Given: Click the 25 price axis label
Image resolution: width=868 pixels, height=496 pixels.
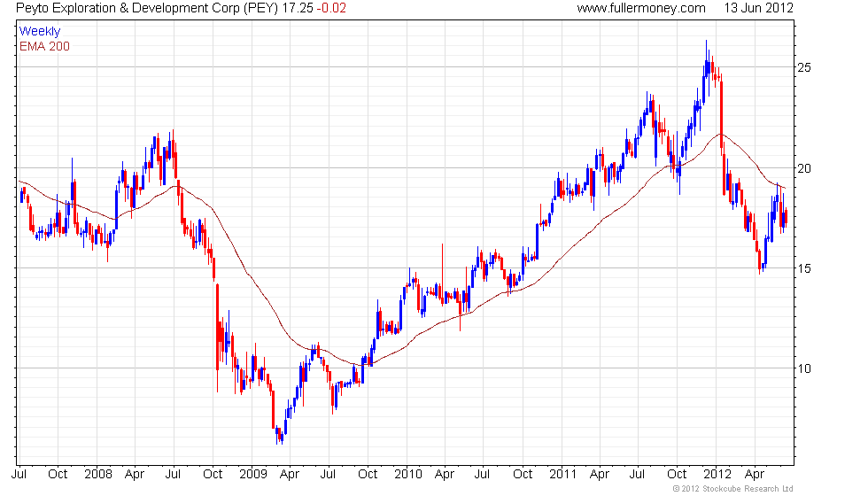Looking at the screenshot, I should click(804, 67).
